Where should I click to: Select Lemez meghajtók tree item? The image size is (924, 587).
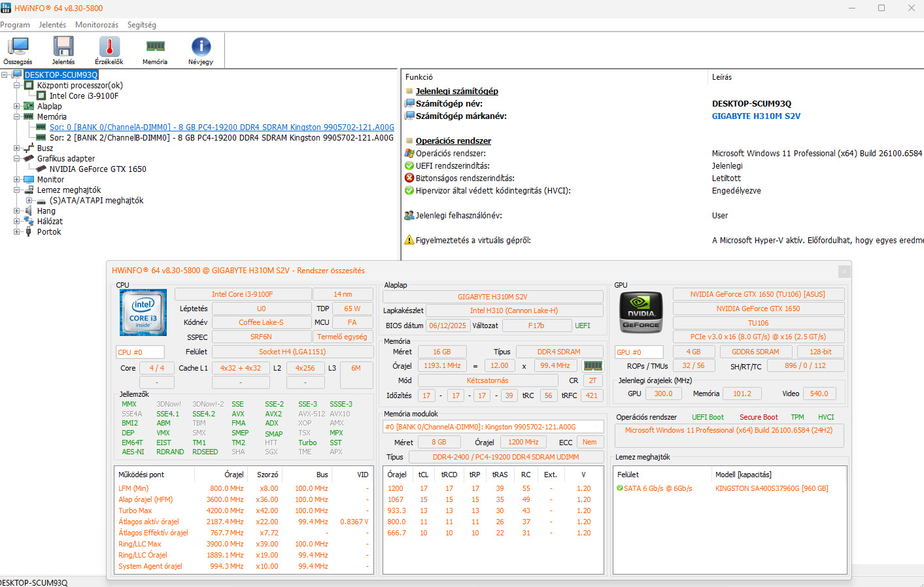69,190
